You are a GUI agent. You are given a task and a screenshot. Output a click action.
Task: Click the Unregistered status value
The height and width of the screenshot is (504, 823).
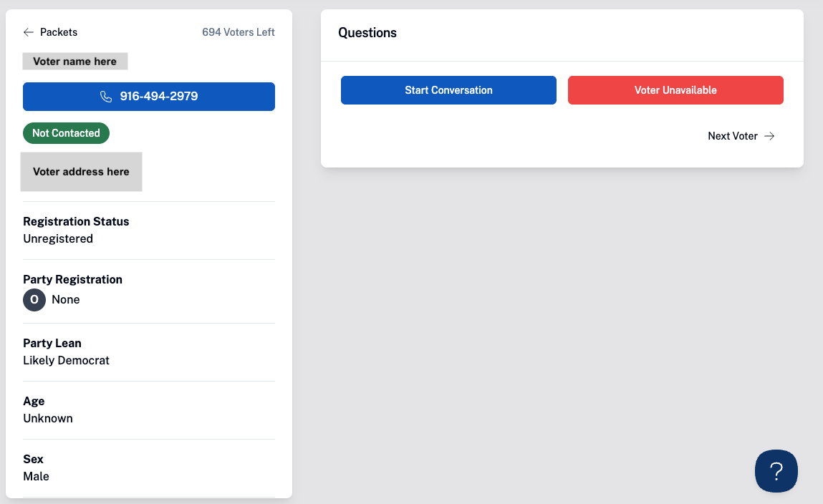(58, 239)
